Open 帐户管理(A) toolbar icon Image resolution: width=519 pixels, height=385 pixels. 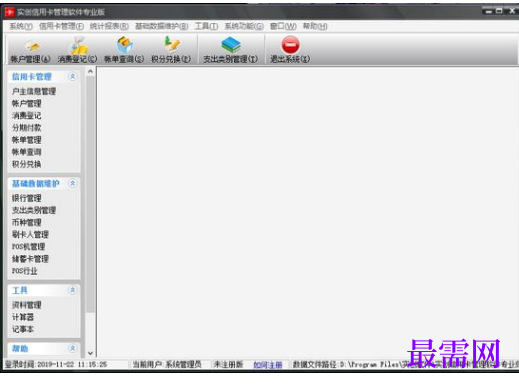tap(30, 50)
